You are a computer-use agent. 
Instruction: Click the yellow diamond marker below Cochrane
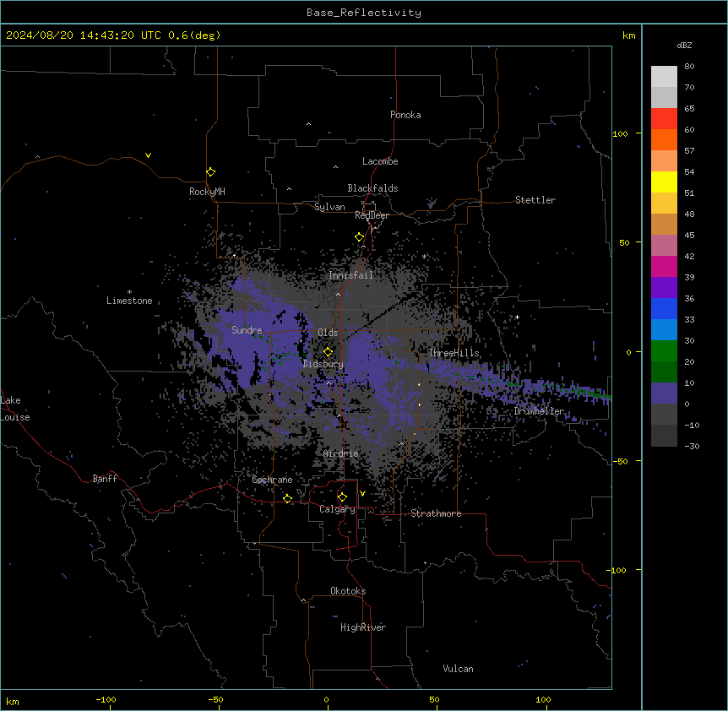click(288, 499)
